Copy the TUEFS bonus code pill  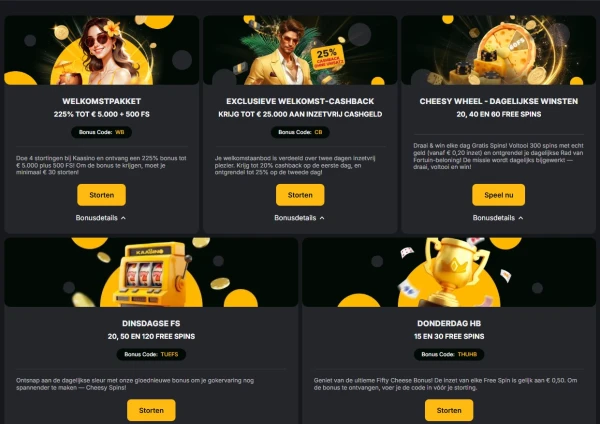tap(151, 354)
